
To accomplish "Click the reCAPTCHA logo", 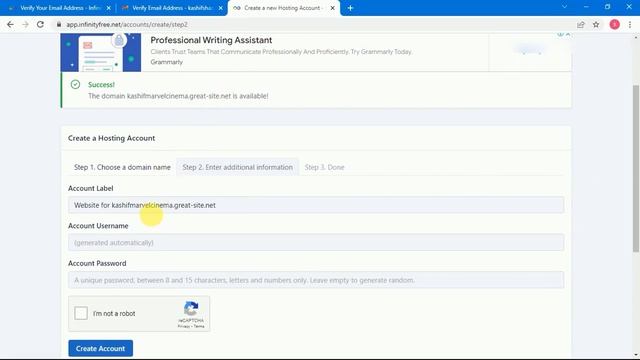I will click(191, 309).
